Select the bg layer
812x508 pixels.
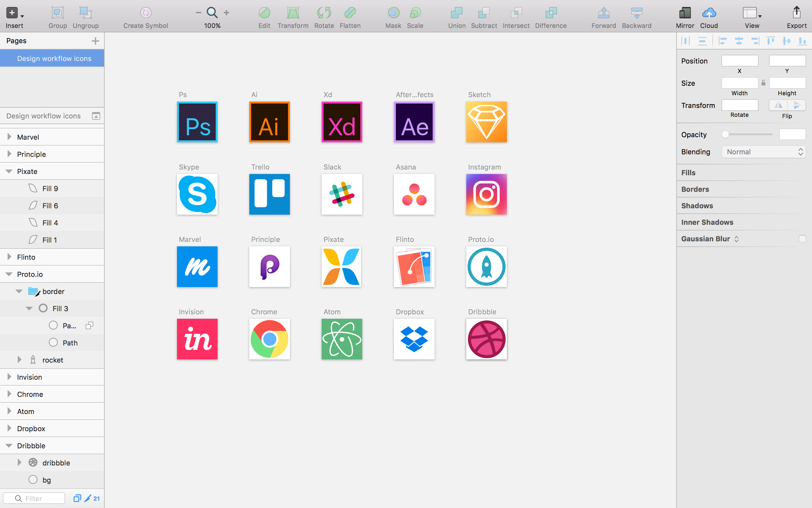[x=52, y=480]
